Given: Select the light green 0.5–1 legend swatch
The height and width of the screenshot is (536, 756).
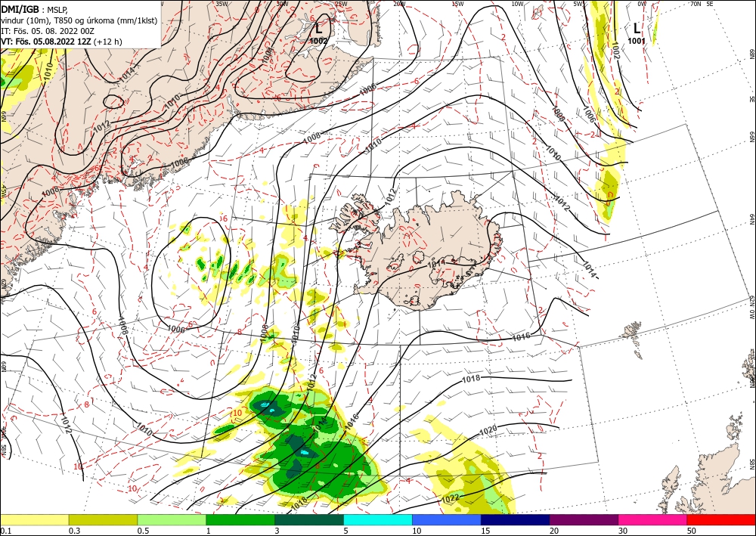Looking at the screenshot, I should point(172,519).
